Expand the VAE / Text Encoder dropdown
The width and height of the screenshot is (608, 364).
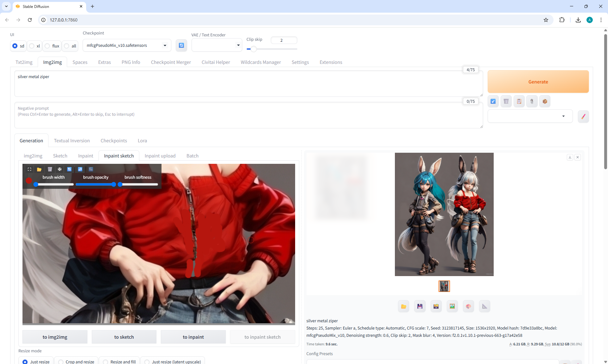pyautogui.click(x=217, y=45)
